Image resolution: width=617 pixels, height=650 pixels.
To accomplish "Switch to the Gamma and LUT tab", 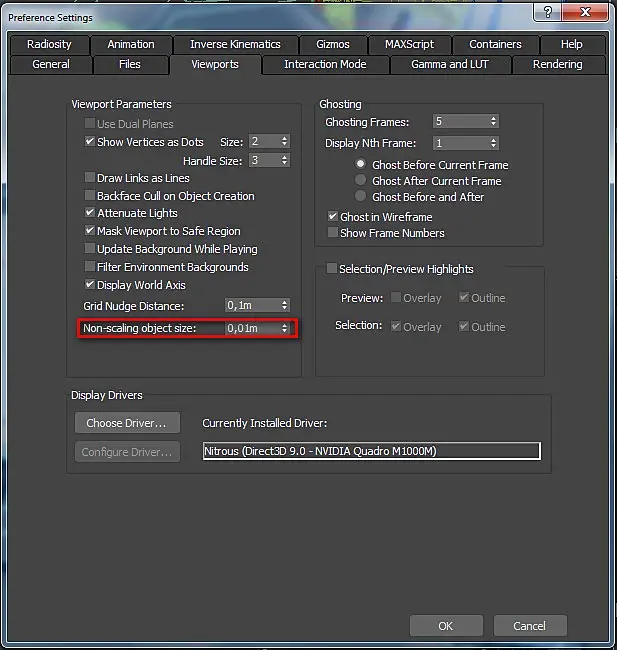I will (450, 64).
